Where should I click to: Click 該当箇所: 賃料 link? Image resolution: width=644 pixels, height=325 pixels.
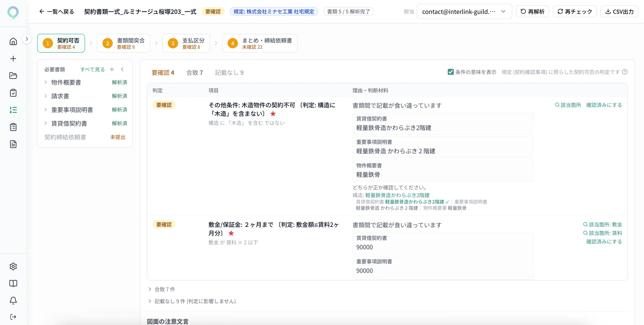[x=602, y=233]
